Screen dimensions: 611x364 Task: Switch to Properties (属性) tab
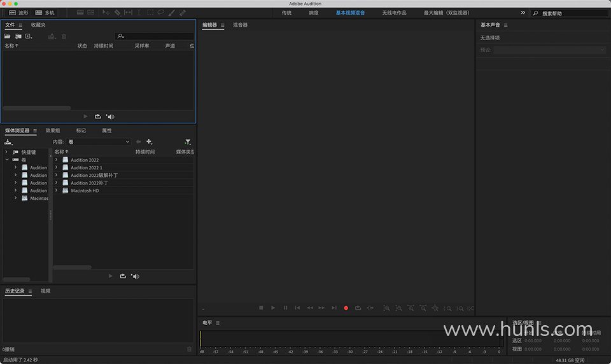(x=106, y=130)
